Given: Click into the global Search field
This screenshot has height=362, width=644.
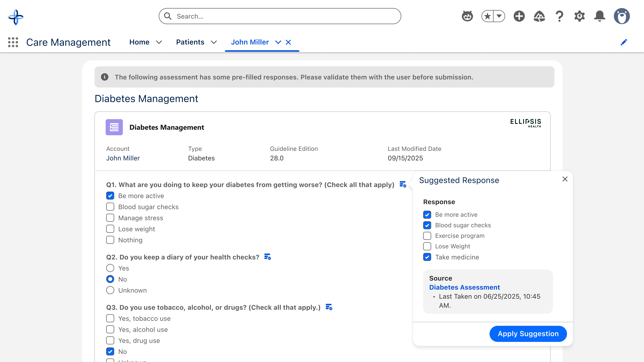Looking at the screenshot, I should 280,16.
